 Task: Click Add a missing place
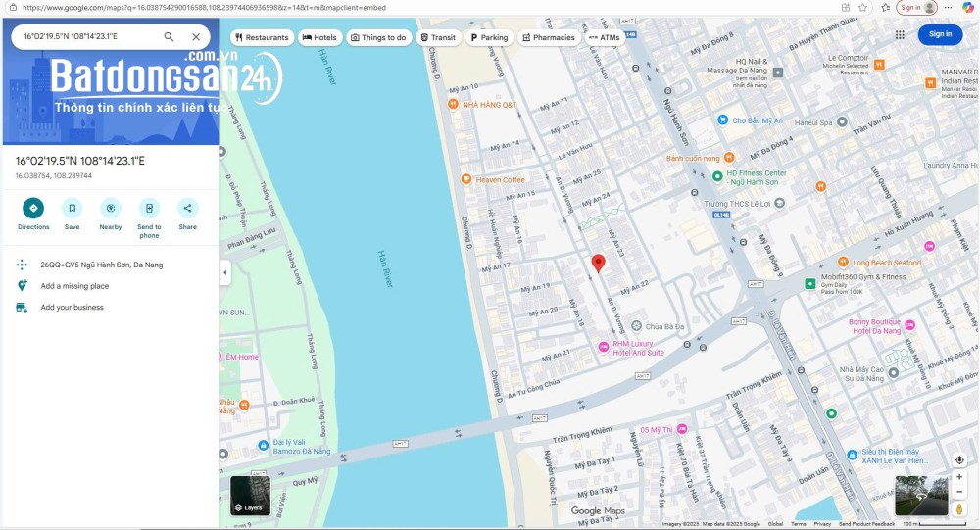74,286
